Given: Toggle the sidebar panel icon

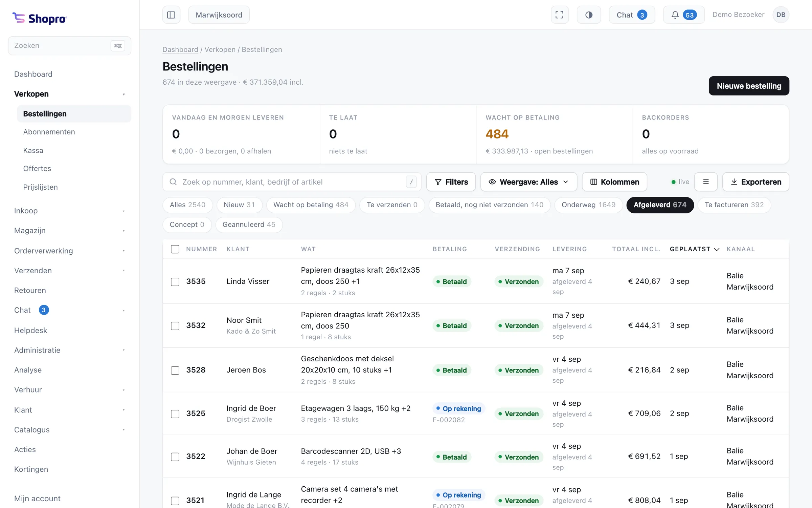Looking at the screenshot, I should click(x=171, y=15).
